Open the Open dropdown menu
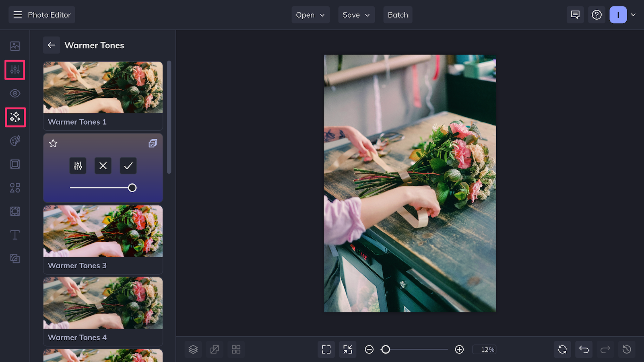This screenshot has width=644, height=362. pyautogui.click(x=310, y=15)
